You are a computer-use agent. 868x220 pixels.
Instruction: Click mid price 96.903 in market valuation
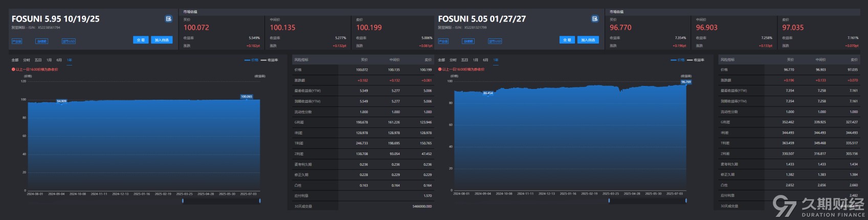(x=707, y=28)
